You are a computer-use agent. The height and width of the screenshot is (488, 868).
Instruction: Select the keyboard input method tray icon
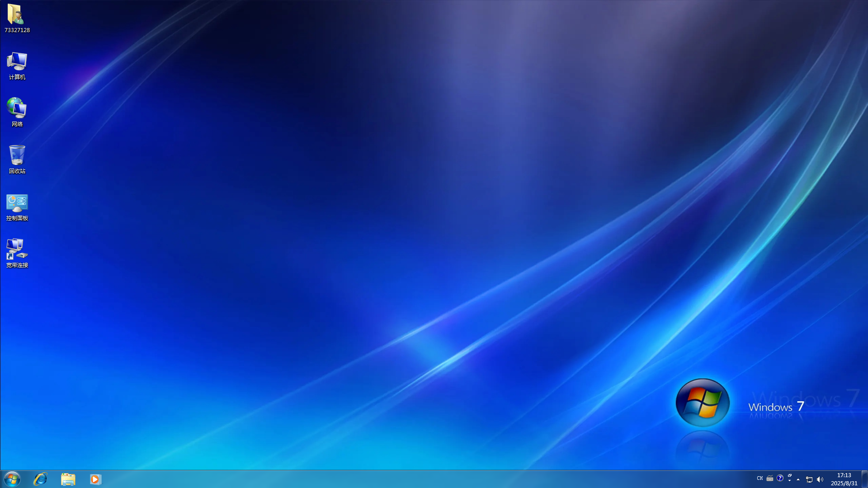(x=769, y=479)
